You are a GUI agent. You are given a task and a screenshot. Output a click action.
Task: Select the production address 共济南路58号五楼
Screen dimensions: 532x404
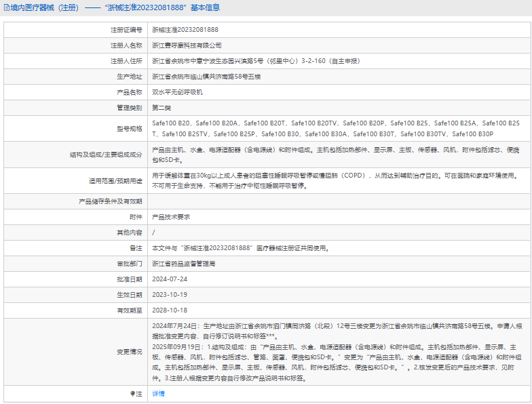click(x=206, y=77)
